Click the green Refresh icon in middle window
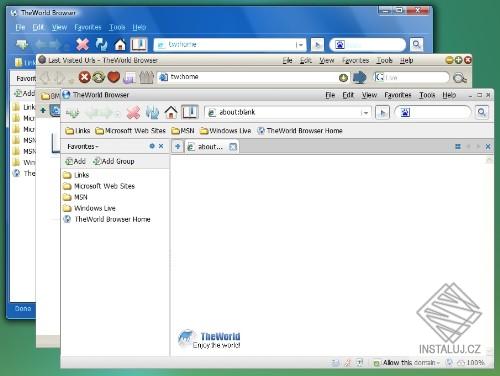Image resolution: width=500 pixels, height=376 pixels. click(x=99, y=77)
